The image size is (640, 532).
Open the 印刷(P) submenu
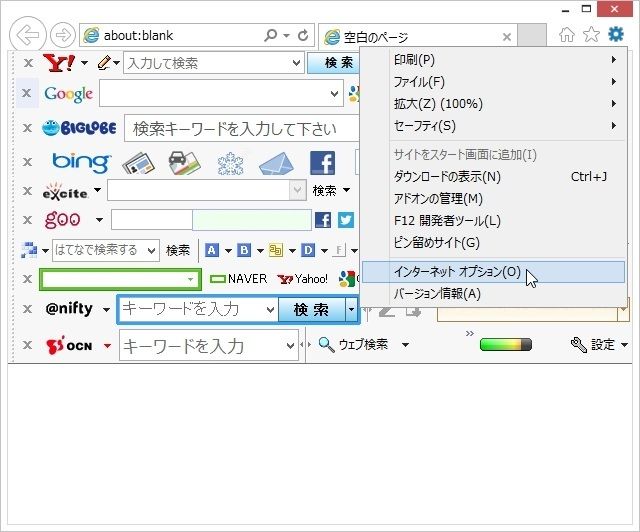pos(493,60)
